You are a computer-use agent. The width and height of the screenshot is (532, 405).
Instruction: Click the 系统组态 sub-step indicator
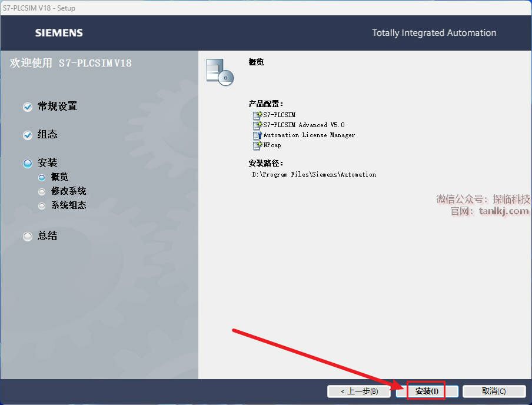tap(42, 206)
